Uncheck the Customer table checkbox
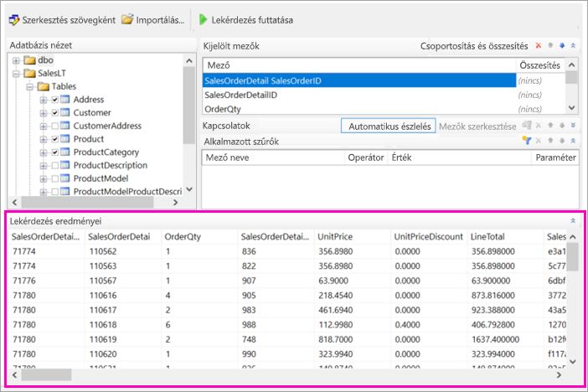 55,113
